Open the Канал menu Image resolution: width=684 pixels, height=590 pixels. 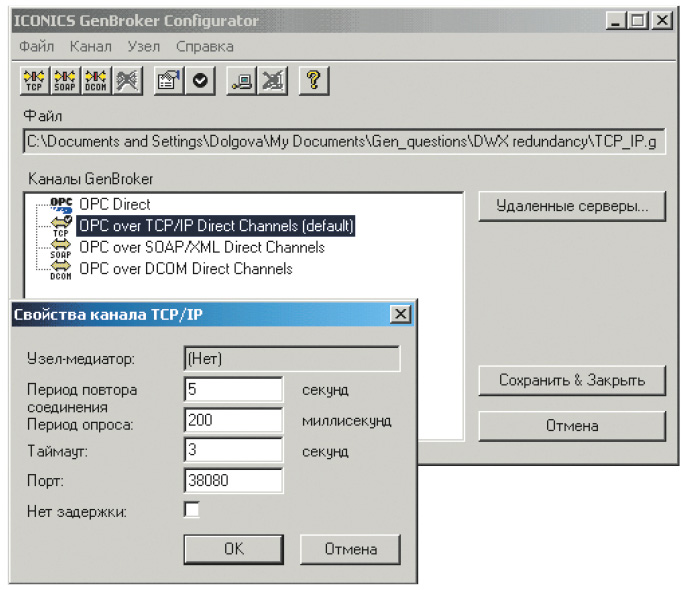(x=91, y=46)
